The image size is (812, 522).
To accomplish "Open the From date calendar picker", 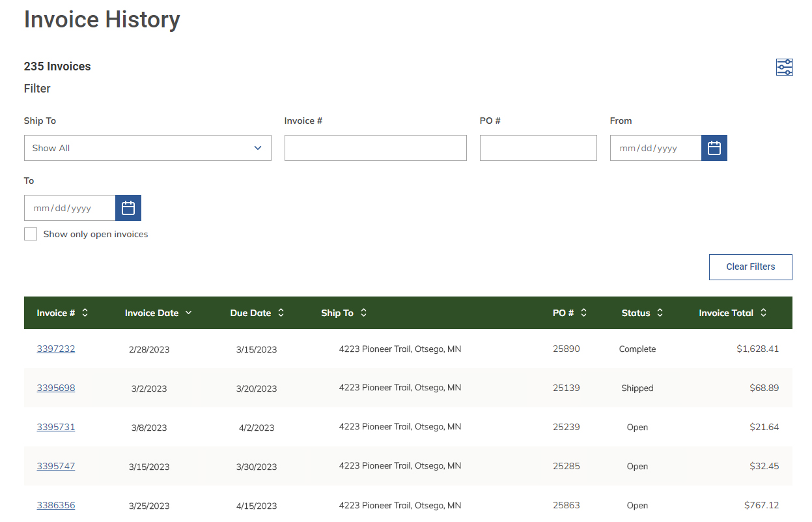I will point(714,148).
